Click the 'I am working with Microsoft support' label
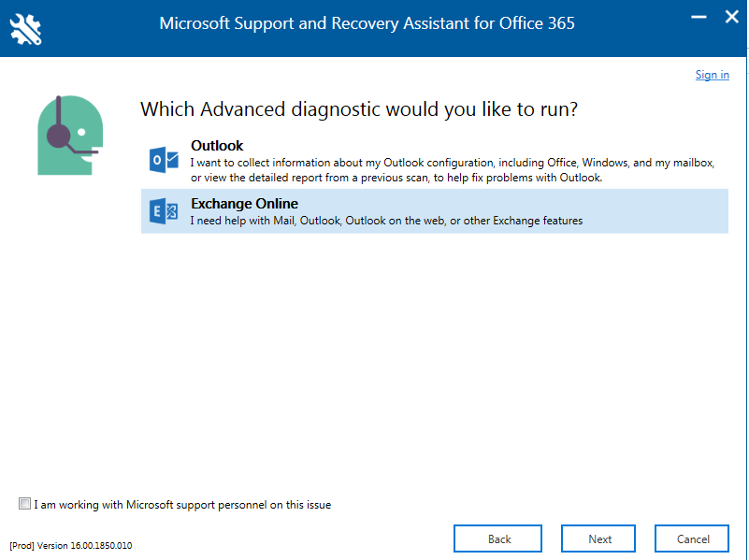This screenshot has height=560, width=749. click(x=182, y=505)
